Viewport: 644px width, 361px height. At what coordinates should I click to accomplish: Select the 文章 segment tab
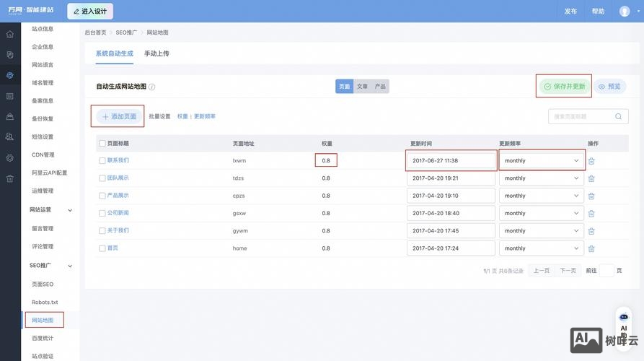362,87
